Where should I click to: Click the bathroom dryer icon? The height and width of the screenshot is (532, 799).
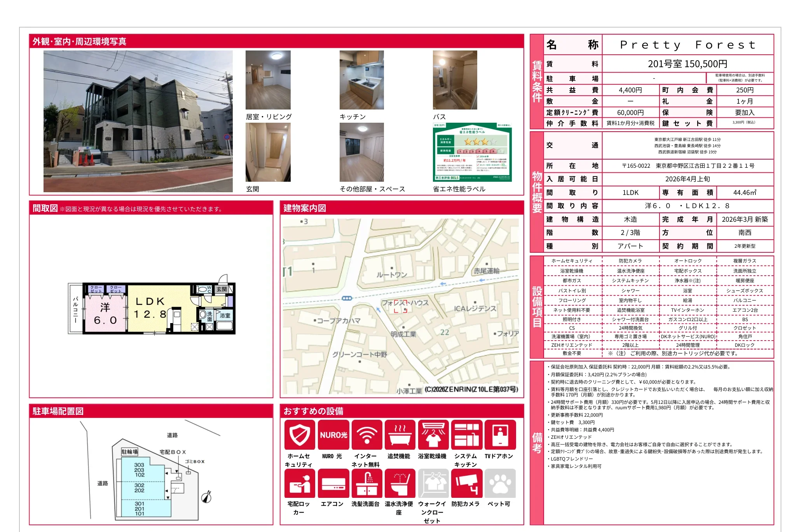pyautogui.click(x=433, y=435)
